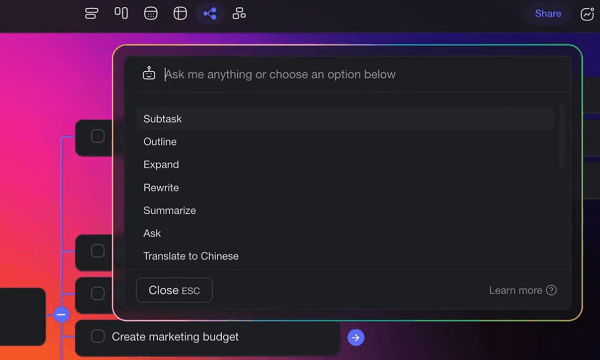Click the question mark help icon

551,290
